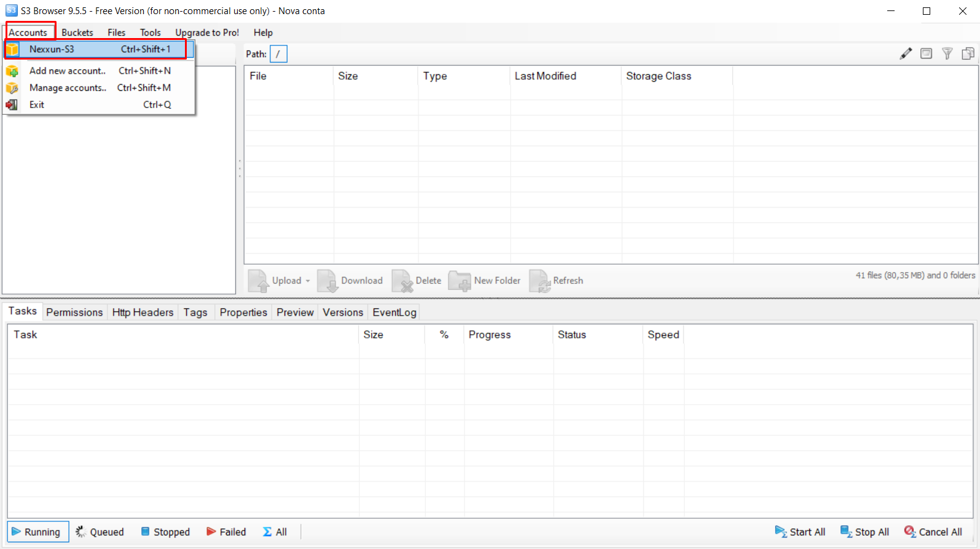Image resolution: width=980 pixels, height=549 pixels.
Task: Click the Stop All button
Action: (x=864, y=532)
